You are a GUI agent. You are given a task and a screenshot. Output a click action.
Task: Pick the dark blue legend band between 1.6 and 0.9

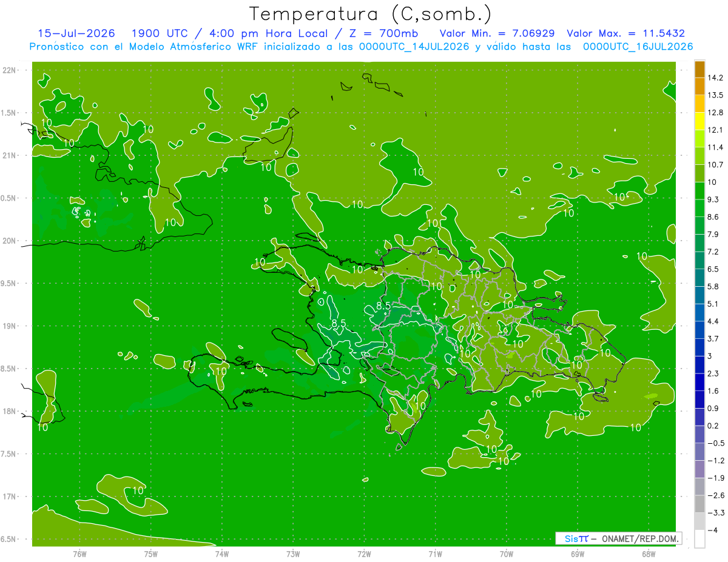[x=699, y=400]
